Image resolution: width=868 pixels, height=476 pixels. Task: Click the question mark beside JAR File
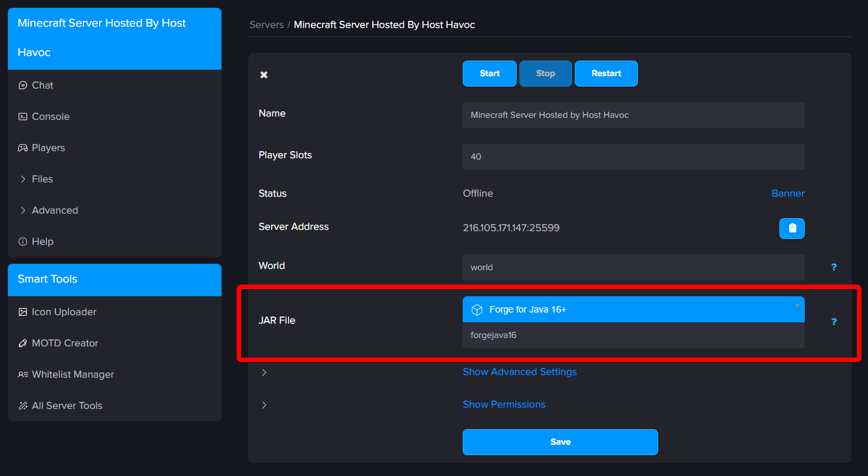pos(833,322)
